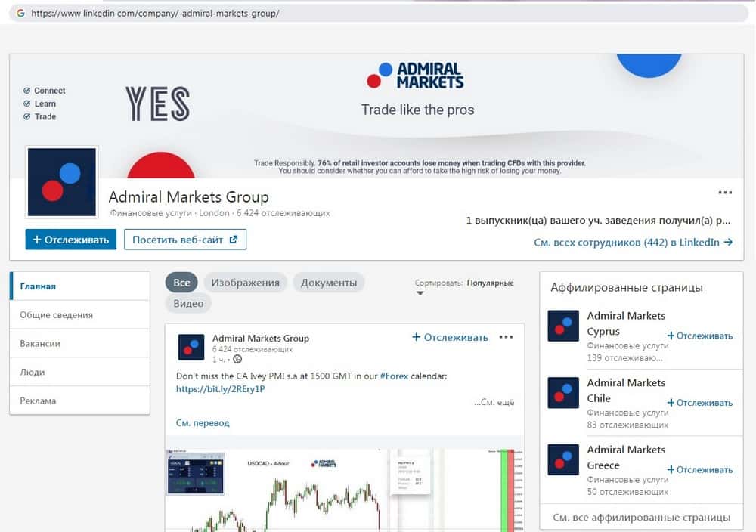
Task: Open Admiral Markets Greece page name
Action: (626, 457)
